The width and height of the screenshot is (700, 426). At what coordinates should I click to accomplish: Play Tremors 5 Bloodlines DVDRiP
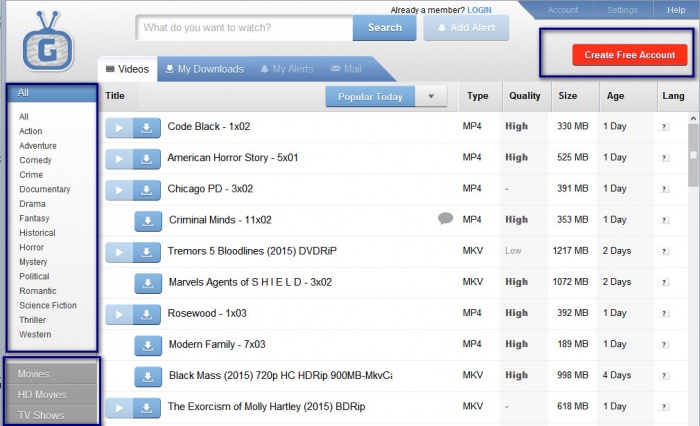(119, 253)
